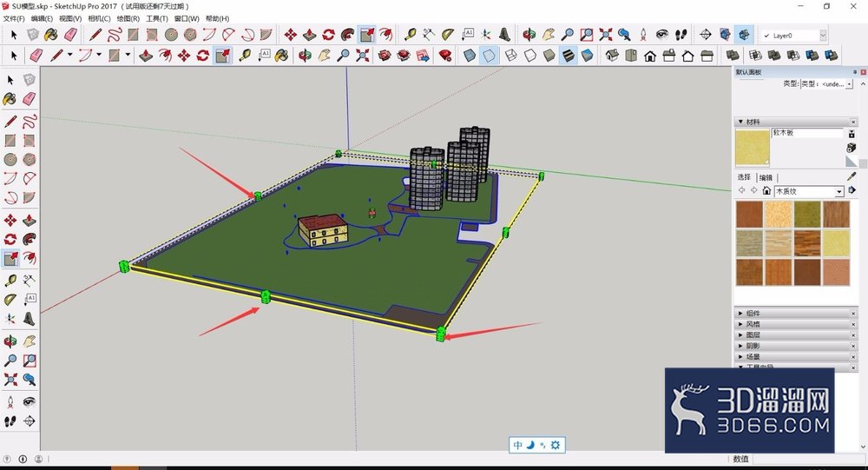This screenshot has width=868, height=470.
Task: Expand the 阴影 shadows panel
Action: (x=740, y=346)
